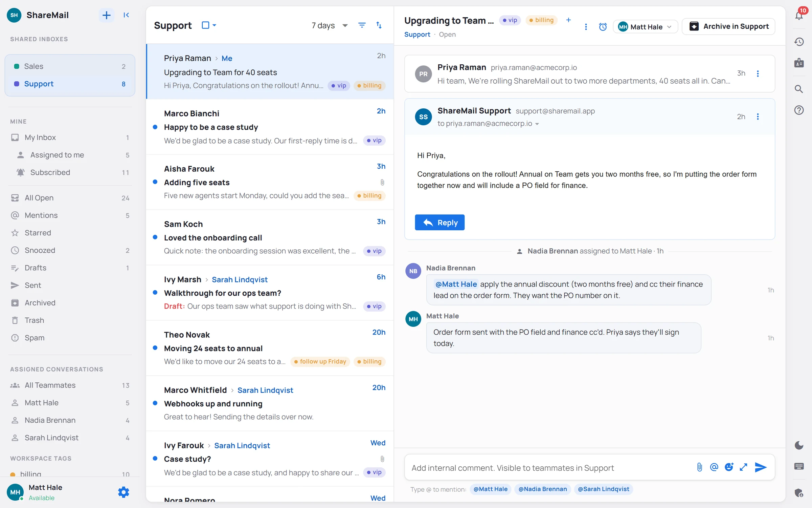Show All Teammates conversations
Image resolution: width=812 pixels, height=508 pixels.
70,385
